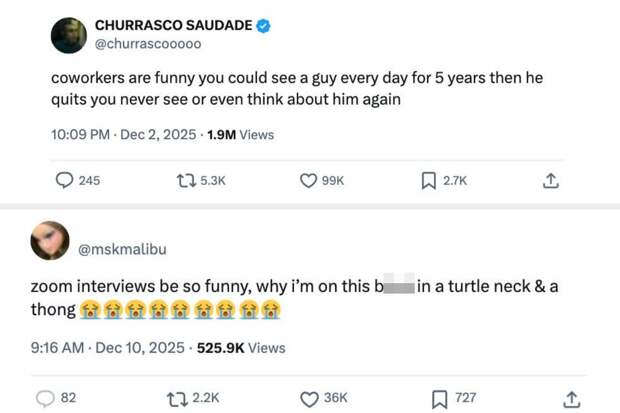This screenshot has width=620, height=413.
Task: Open @mskmalibu's profile avatar
Action: pos(50,241)
